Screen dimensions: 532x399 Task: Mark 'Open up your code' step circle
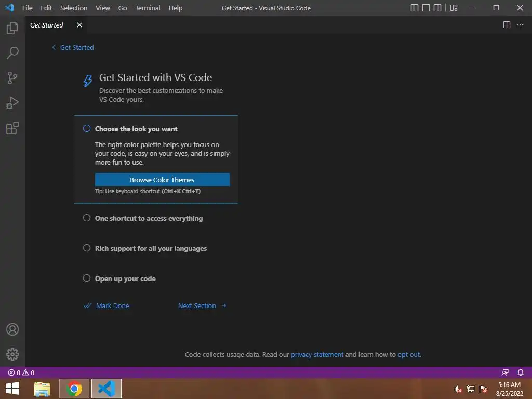[x=87, y=278]
